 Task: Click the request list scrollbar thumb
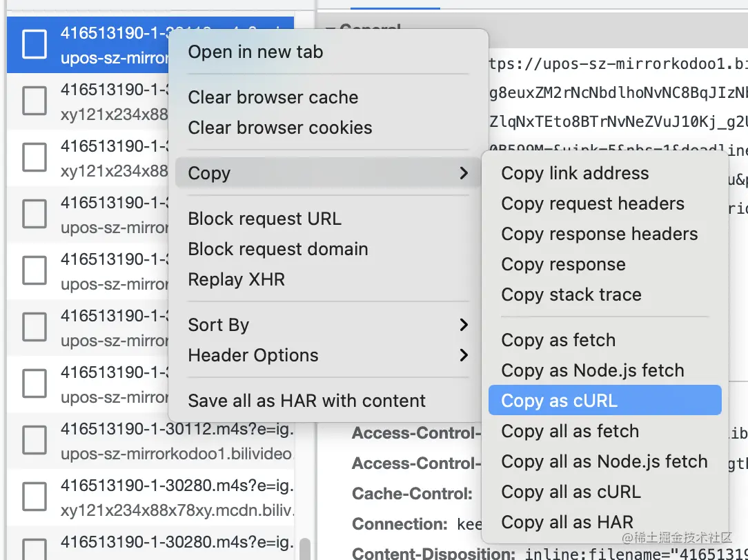305,548
